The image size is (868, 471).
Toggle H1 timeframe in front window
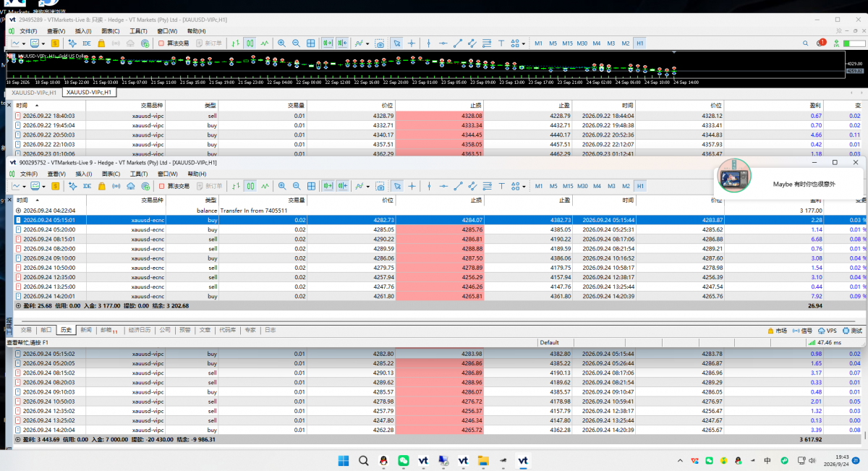click(x=640, y=186)
